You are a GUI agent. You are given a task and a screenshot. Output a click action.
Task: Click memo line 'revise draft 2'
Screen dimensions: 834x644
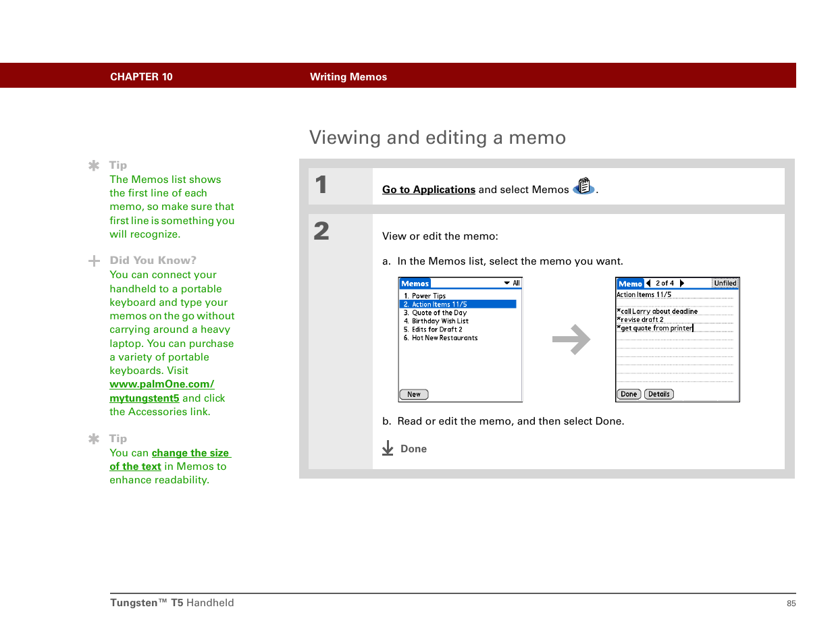tap(640, 320)
